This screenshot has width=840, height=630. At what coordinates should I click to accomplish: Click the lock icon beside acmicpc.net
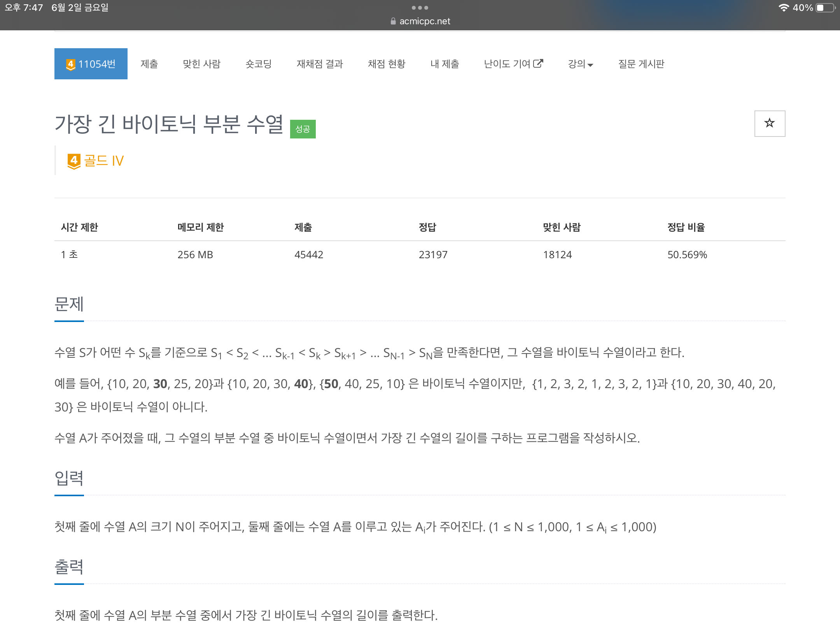[x=392, y=21]
